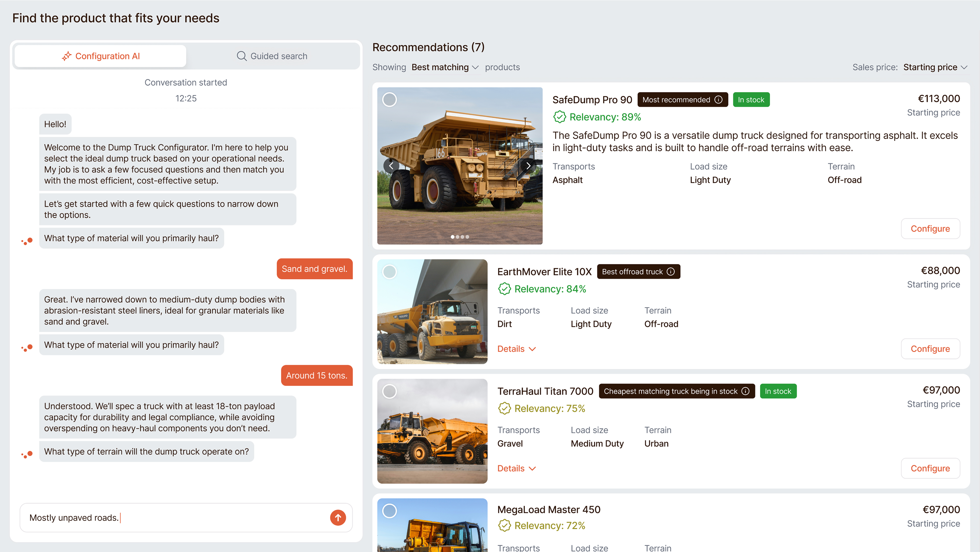Open the Best matching sorting dropdown

pos(444,67)
